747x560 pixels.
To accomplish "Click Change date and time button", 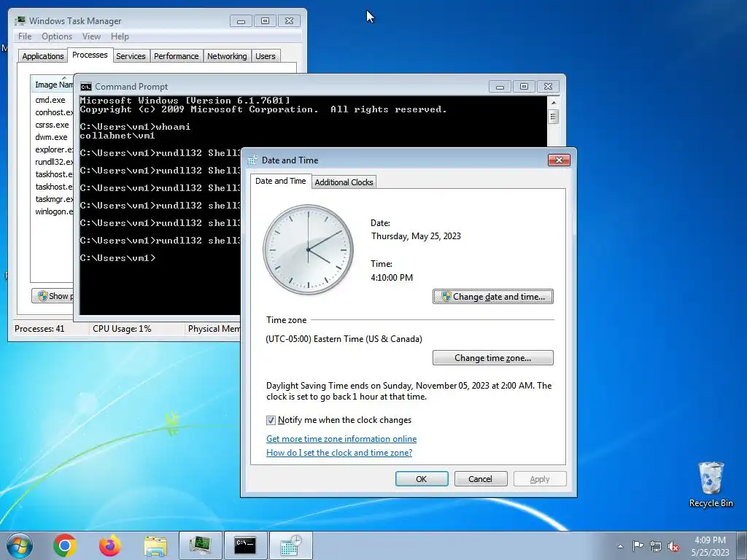I will [492, 296].
